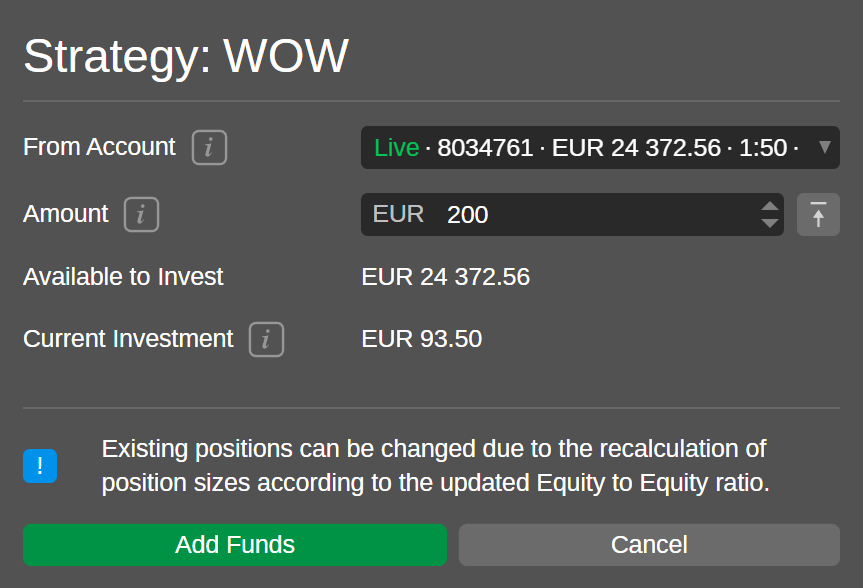This screenshot has width=863, height=588.
Task: Click the EUR currency prefix in Amount field
Action: click(398, 214)
